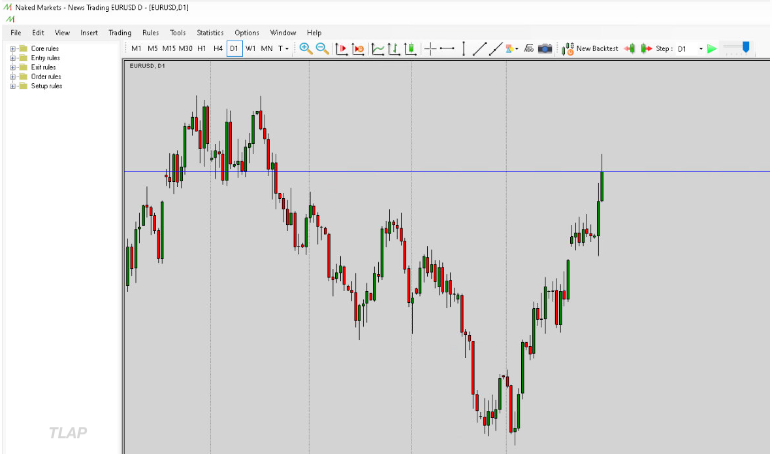Select the Fibonacci tool icon
772x456 pixels.
(x=529, y=48)
